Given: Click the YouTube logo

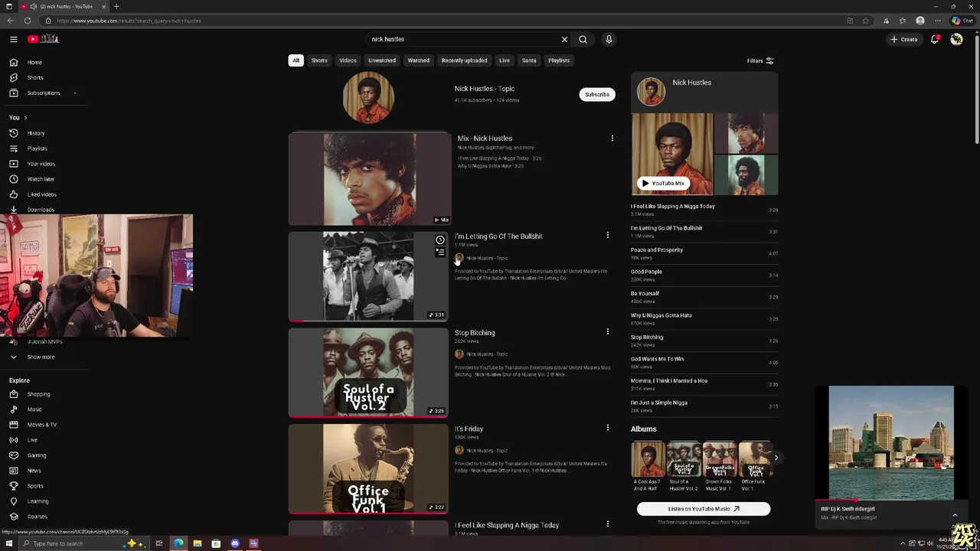Looking at the screenshot, I should click(x=44, y=39).
